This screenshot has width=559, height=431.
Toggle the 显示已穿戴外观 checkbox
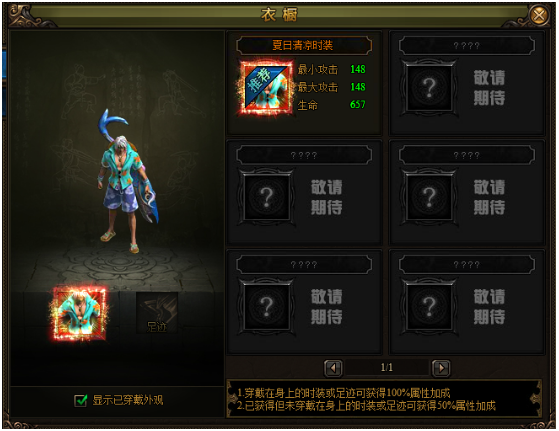pos(81,400)
